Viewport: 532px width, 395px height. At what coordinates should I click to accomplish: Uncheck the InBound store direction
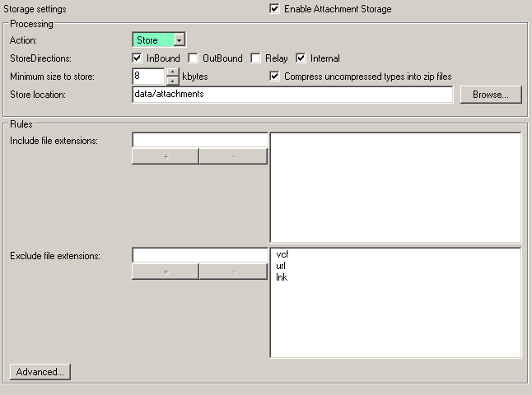138,58
